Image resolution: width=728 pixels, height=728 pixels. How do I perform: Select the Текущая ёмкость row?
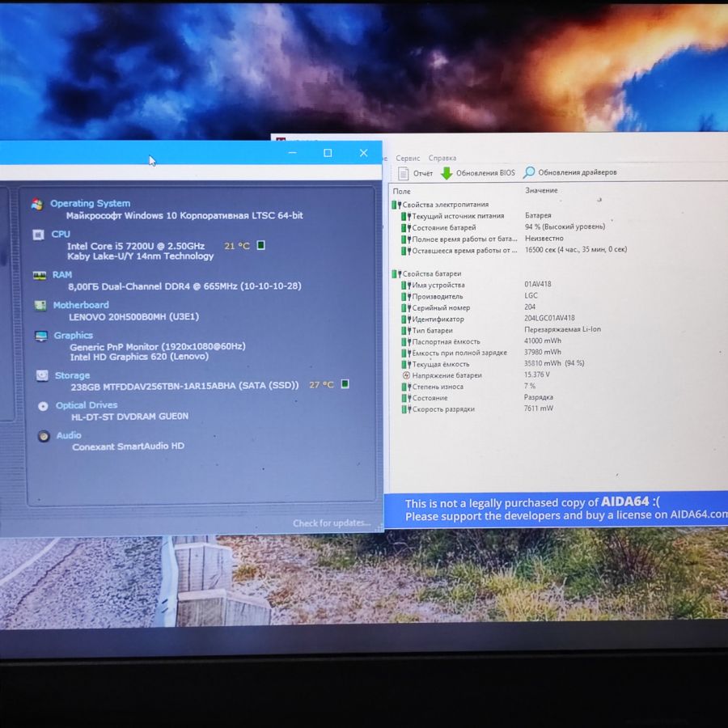(493, 364)
